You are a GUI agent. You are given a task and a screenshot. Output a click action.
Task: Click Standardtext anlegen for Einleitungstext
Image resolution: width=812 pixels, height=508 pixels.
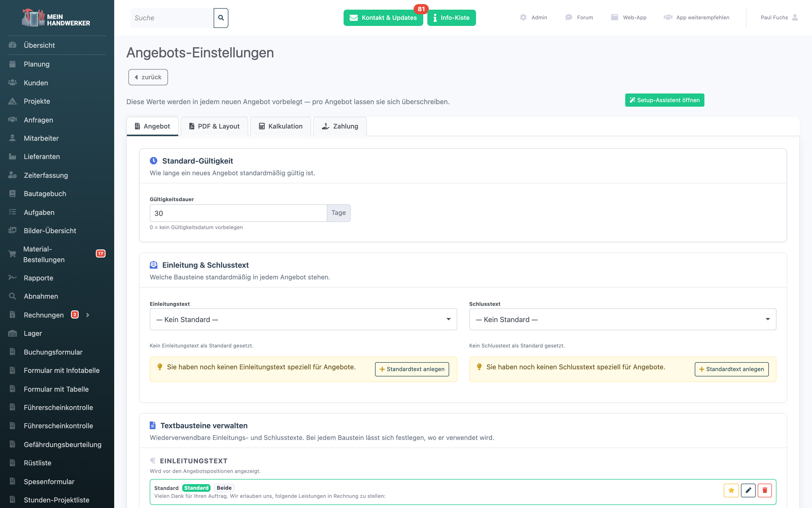pos(412,369)
